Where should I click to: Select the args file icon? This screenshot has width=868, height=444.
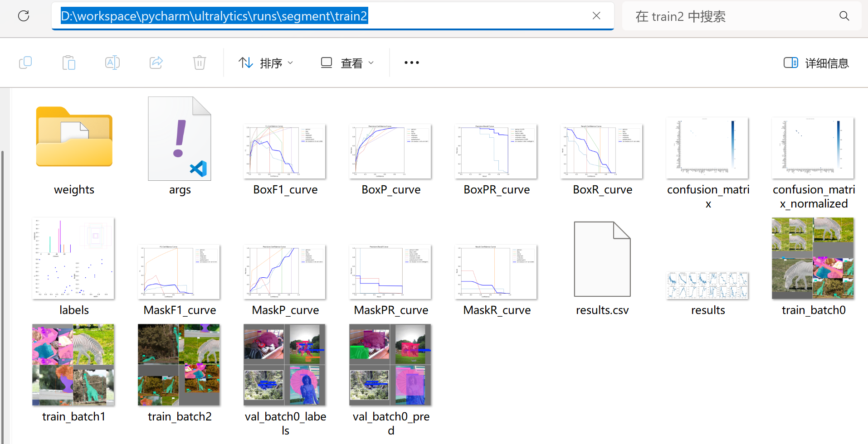180,139
